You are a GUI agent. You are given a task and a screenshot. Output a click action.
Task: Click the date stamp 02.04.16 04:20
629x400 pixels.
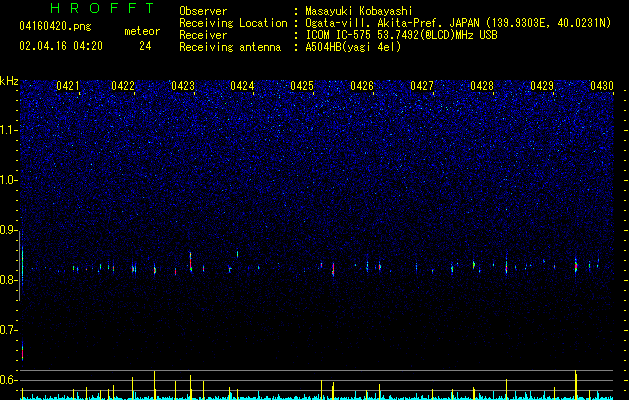(61, 46)
